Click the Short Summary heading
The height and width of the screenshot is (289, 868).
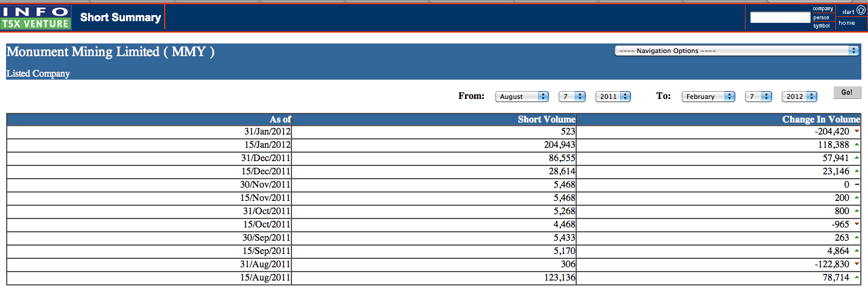pyautogui.click(x=121, y=17)
